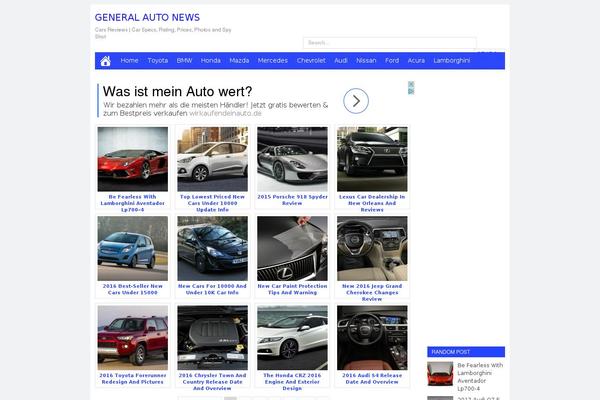
Task: Click 'The Honda CRZ 2016 Engine' title
Action: pos(292,382)
